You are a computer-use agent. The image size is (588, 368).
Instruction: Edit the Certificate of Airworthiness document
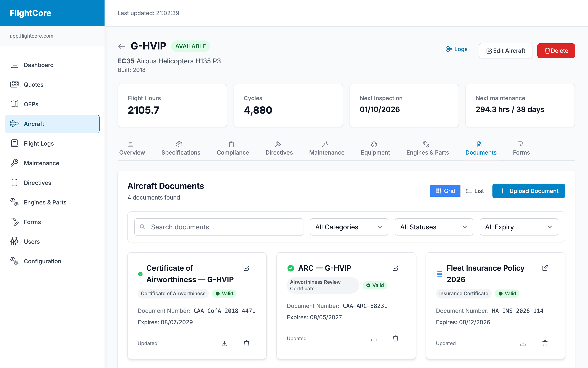(246, 268)
